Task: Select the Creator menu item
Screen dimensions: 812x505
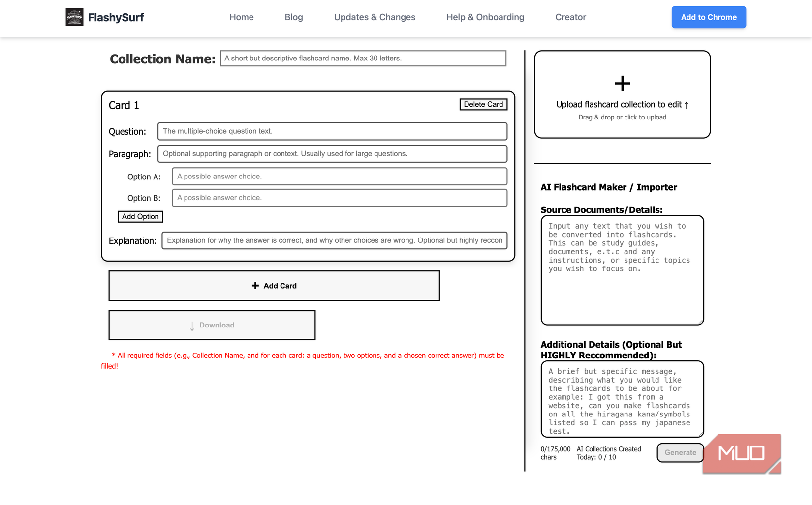Action: pyautogui.click(x=570, y=17)
